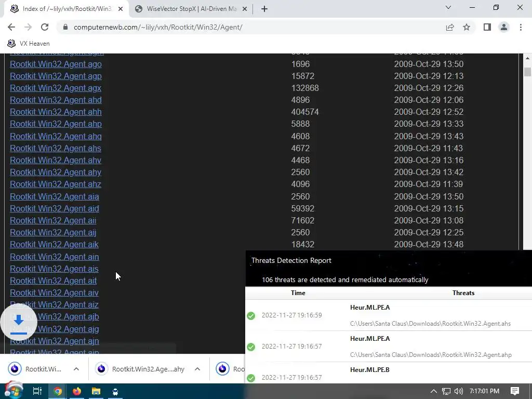532x399 pixels.
Task: Switch to the WiseVector StopX tab
Action: click(191, 9)
